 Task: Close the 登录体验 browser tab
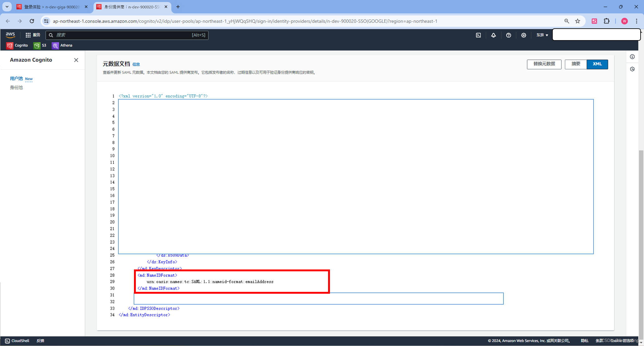coord(86,7)
